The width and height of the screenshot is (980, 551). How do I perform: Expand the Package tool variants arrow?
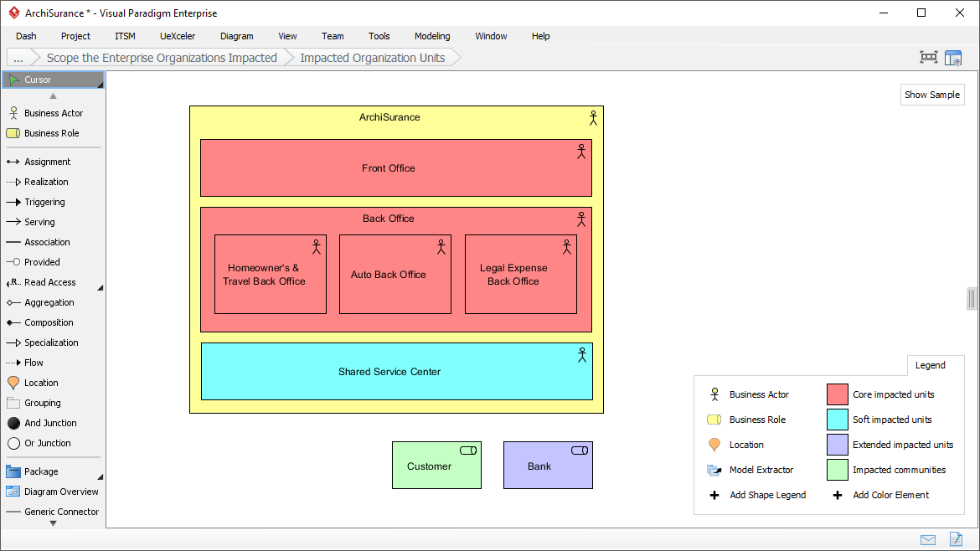click(x=100, y=476)
